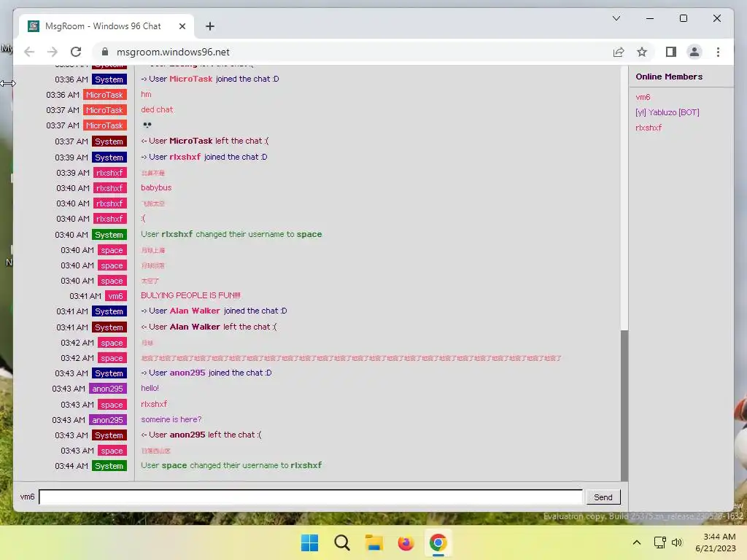Click the long repeated message from space

[351, 358]
